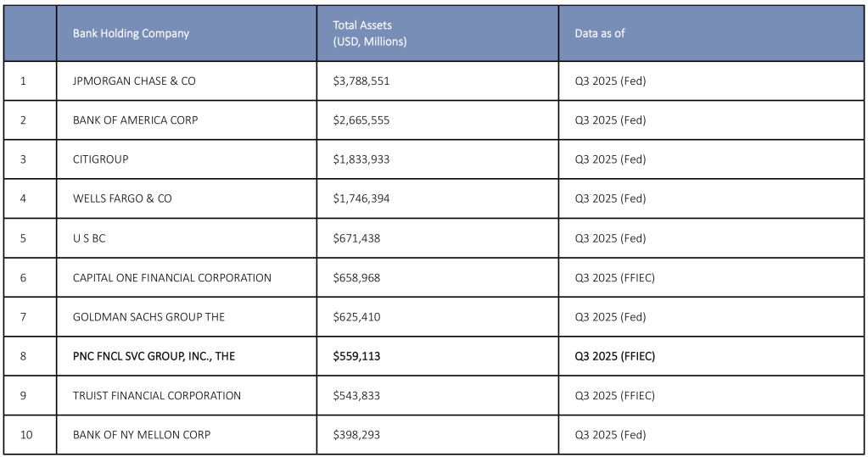Viewport: 868px width, 457px height.
Task: Click the GOLDMAN SACHS GROUP THE entry
Action: (149, 317)
